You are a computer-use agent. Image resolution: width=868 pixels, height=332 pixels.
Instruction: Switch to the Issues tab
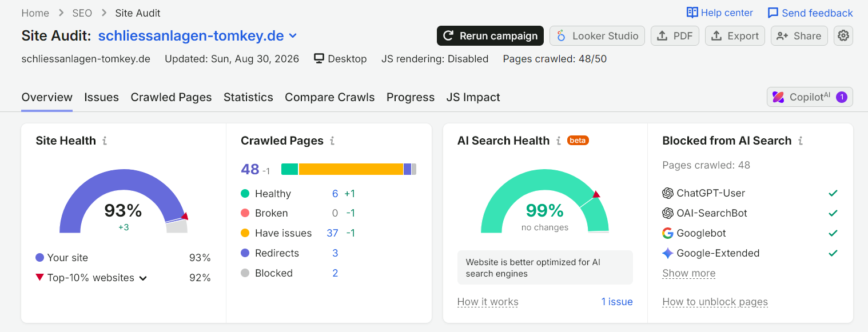101,97
